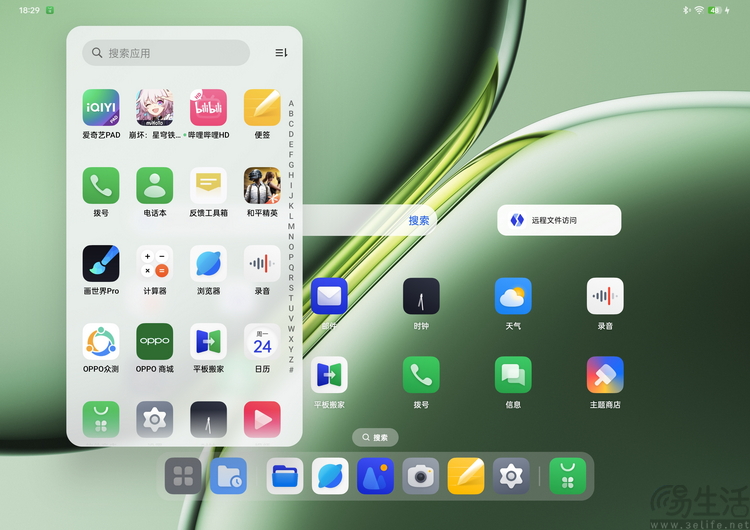Open browser icon in dock
This screenshot has height=530, width=750.
click(330, 476)
